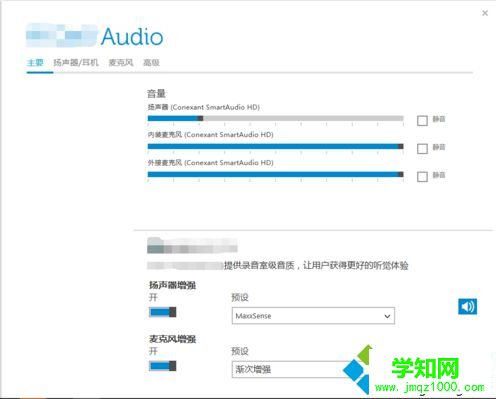Adjust the 外接麦克风 volume slider
Screen dimensions: 496x399
(x=276, y=174)
